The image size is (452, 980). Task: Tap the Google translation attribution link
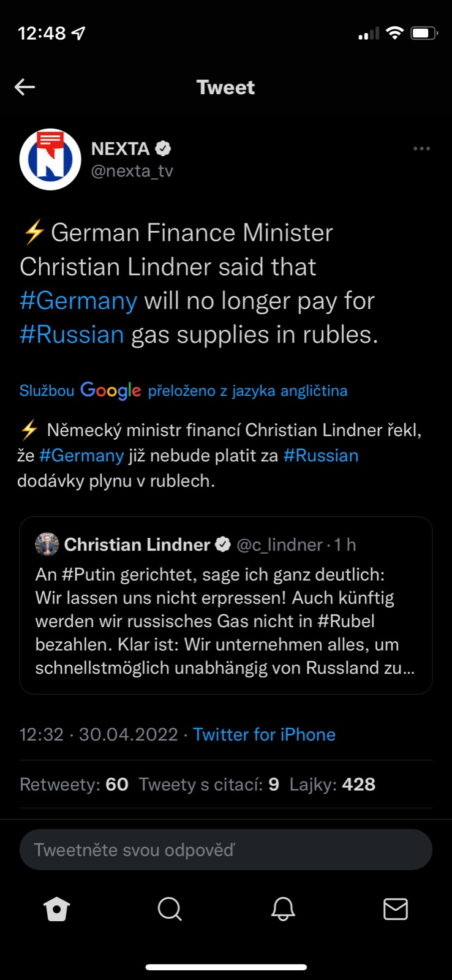183,390
